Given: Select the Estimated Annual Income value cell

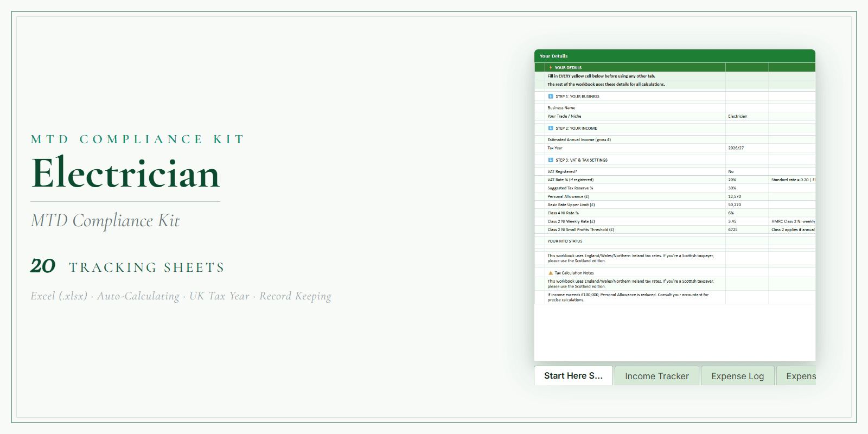Looking at the screenshot, I should click(747, 139).
